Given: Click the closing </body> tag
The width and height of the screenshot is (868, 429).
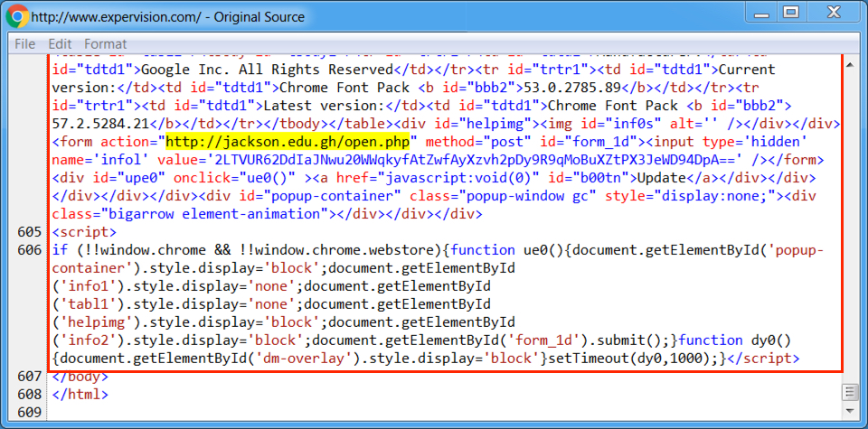Looking at the screenshot, I should click(80, 377).
